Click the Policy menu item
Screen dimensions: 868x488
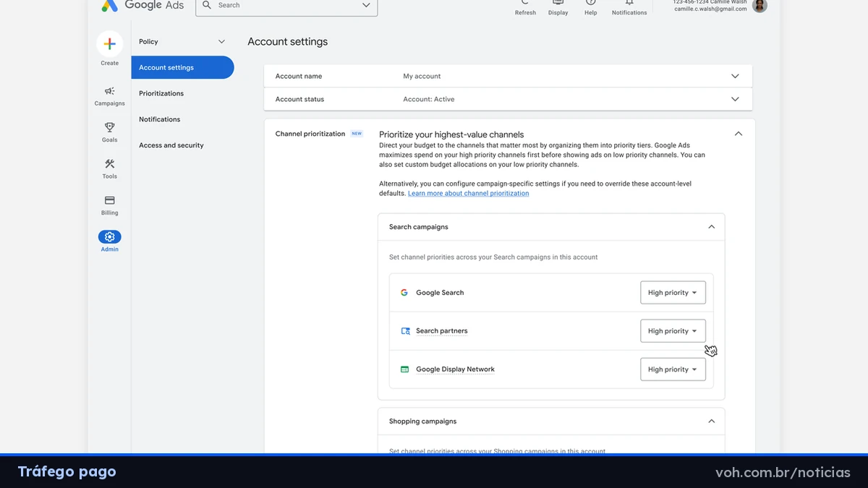[x=148, y=42]
